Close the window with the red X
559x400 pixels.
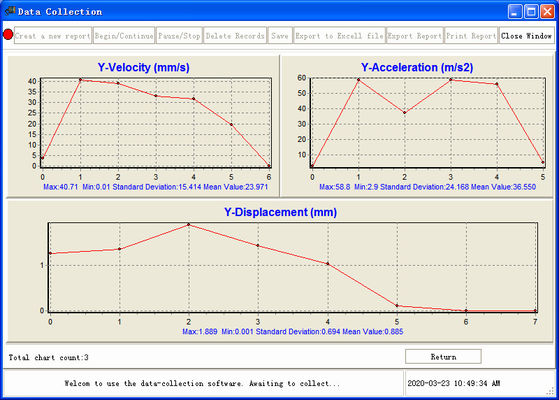547,12
